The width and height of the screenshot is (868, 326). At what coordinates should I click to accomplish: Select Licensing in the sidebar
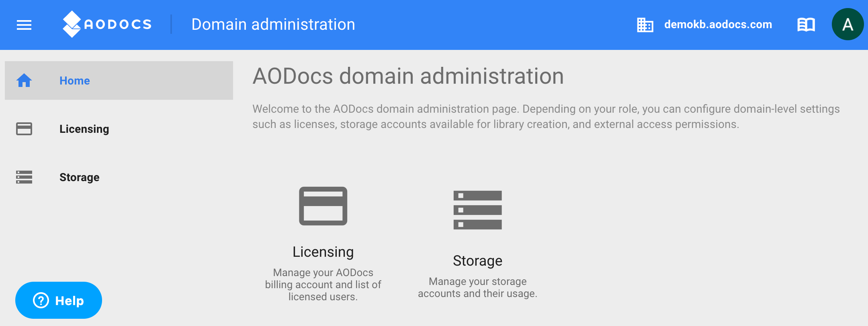(x=119, y=129)
